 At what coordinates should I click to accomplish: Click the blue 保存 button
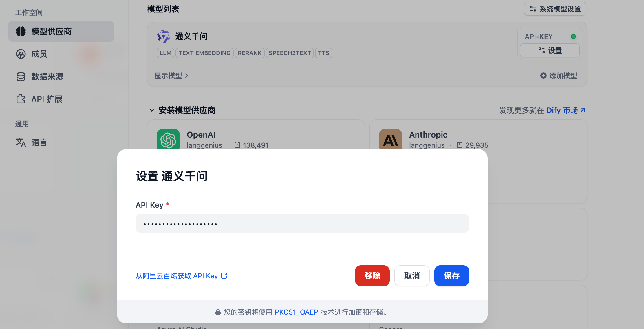click(x=452, y=276)
